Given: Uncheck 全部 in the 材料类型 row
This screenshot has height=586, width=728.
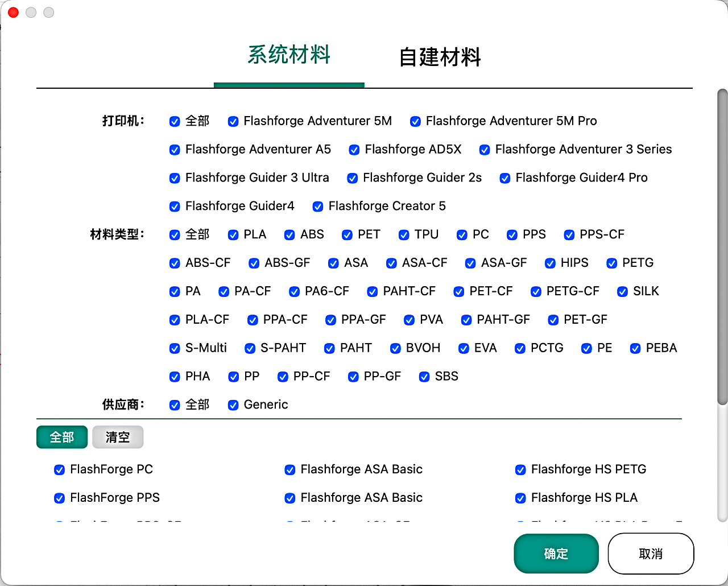Looking at the screenshot, I should point(175,235).
